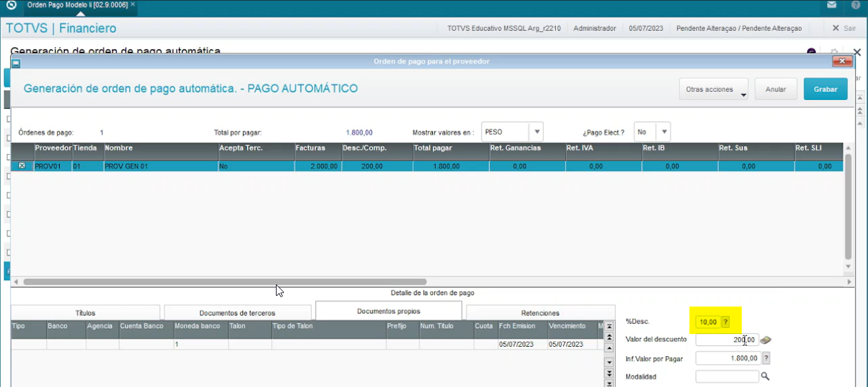Click the 05/07/2023 date in header bar
868x387 pixels.
[646, 28]
